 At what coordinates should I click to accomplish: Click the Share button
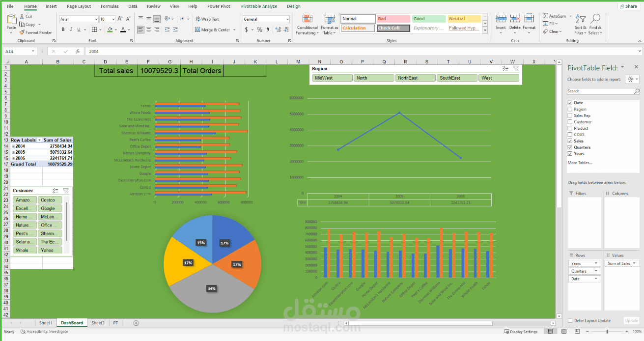tap(628, 6)
